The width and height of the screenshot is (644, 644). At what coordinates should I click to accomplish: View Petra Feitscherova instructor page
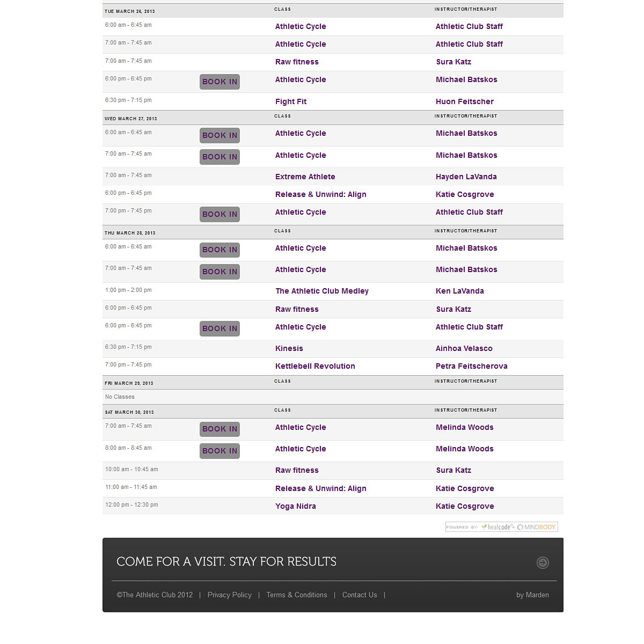click(472, 366)
